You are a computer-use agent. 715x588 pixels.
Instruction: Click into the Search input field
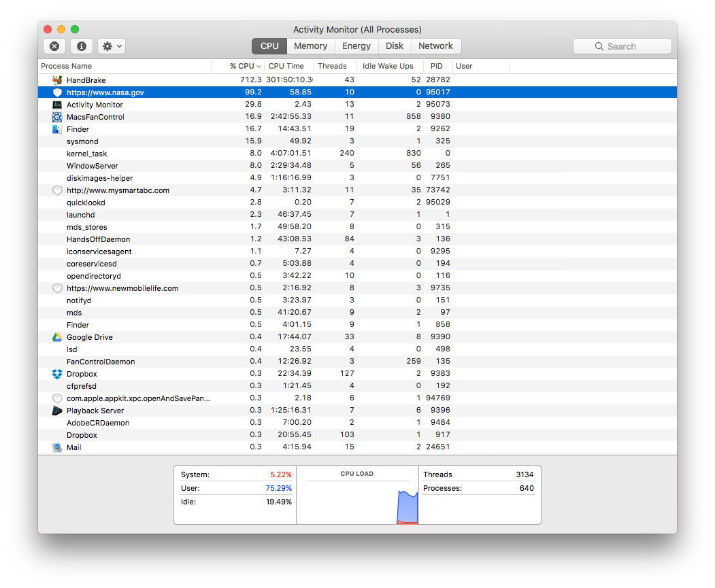coord(622,46)
